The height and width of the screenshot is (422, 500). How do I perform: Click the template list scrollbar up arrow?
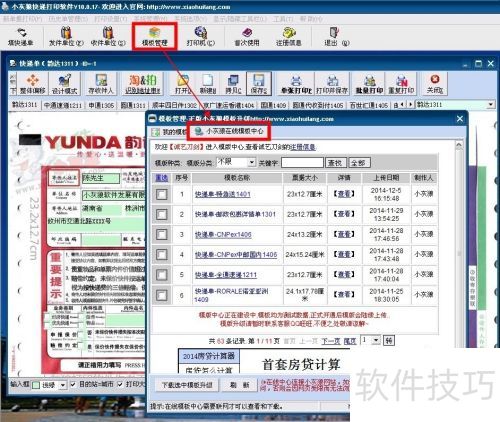click(x=459, y=145)
